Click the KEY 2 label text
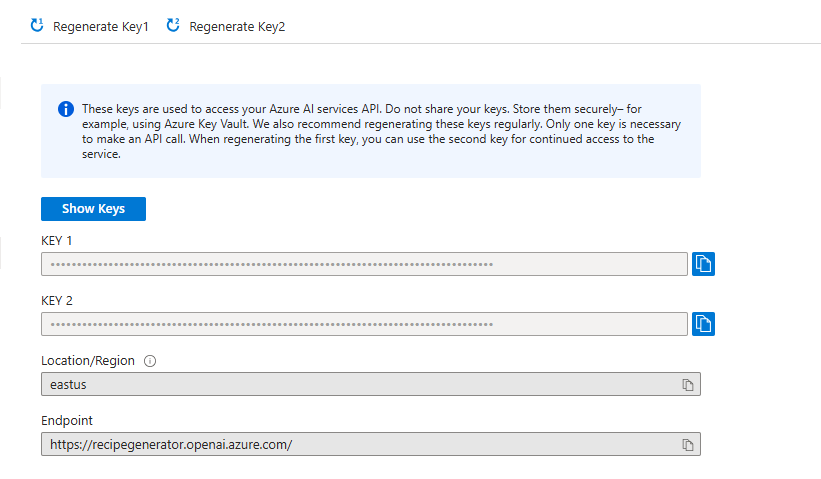Image resolution: width=821 pixels, height=479 pixels. point(57,301)
